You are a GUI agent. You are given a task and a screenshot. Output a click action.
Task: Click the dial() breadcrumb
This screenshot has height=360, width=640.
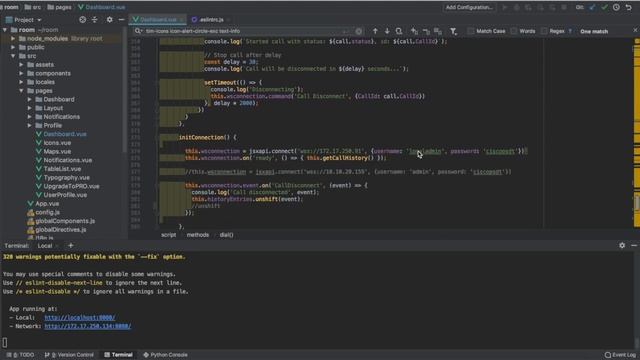227,235
